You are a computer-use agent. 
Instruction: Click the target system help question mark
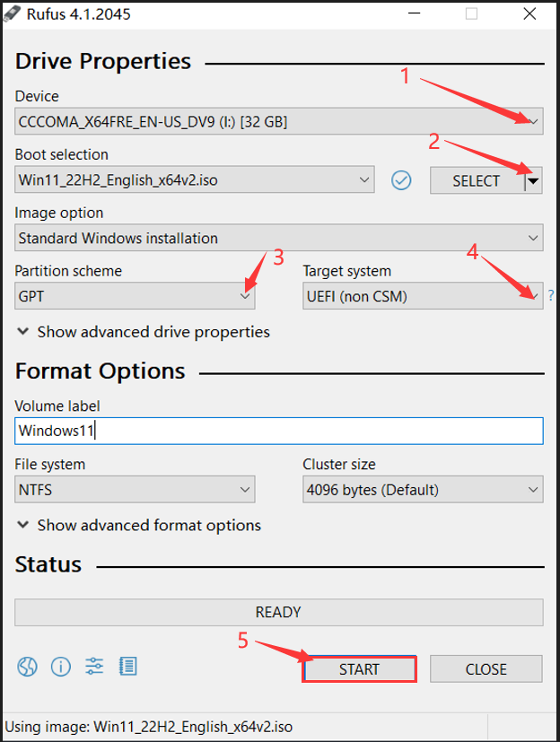click(551, 296)
